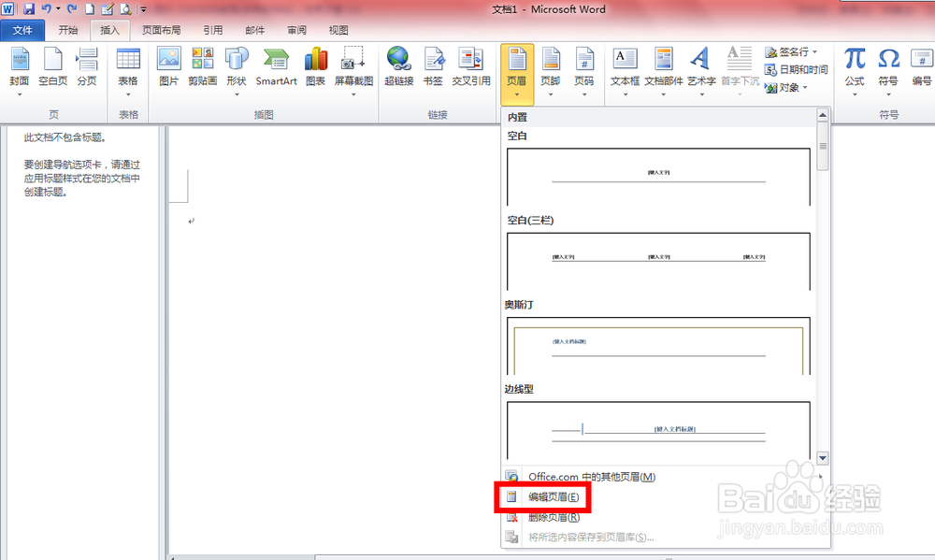Insert a blank page with 空白页

pyautogui.click(x=53, y=66)
